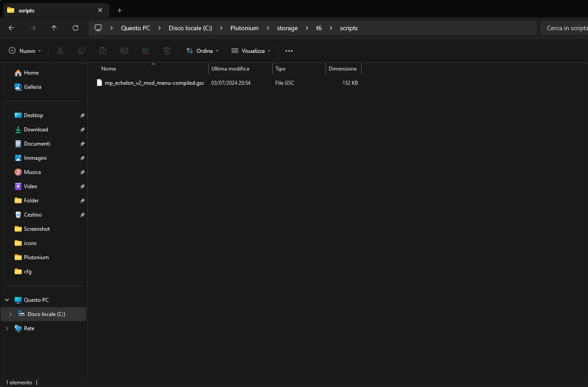This screenshot has height=387, width=588.
Task: Open Immagini in the sidebar
Action: 43,158
